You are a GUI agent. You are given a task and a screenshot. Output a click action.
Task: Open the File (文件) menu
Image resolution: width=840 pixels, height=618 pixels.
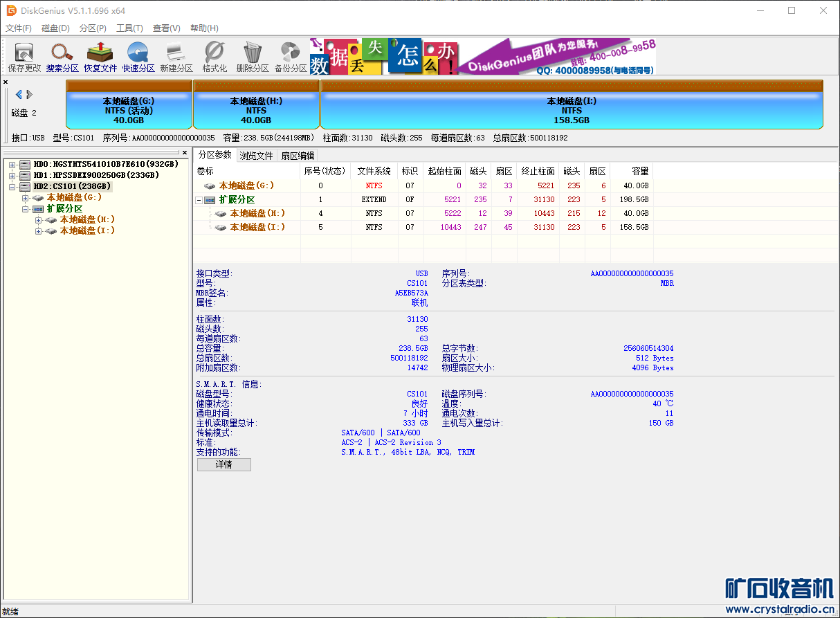coord(19,28)
